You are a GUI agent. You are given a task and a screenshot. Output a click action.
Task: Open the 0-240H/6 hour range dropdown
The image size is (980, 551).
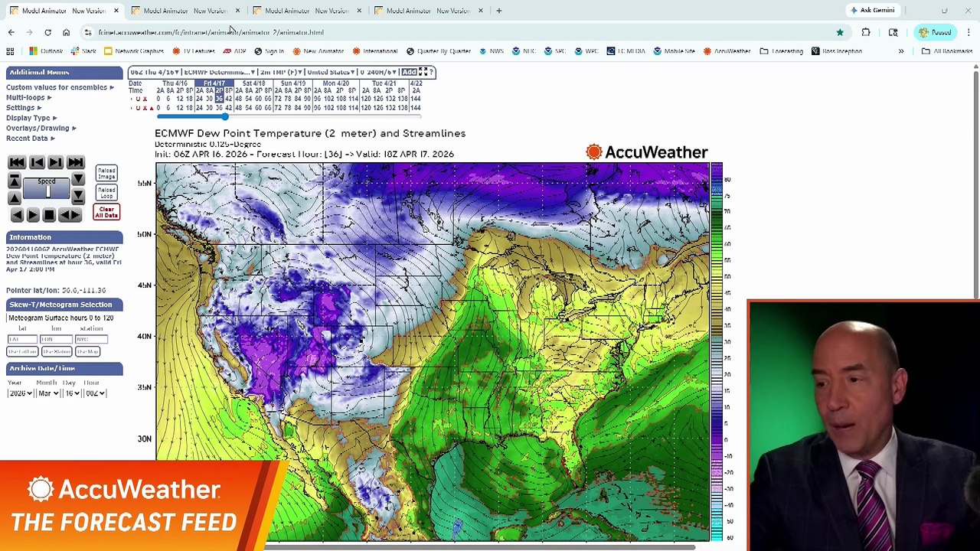379,72
